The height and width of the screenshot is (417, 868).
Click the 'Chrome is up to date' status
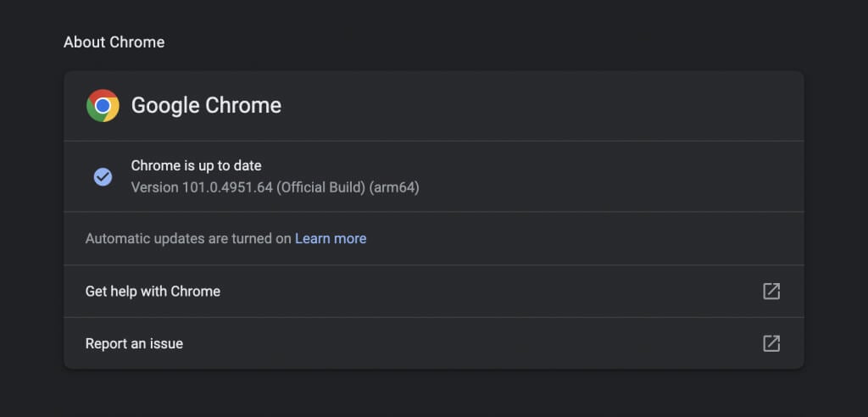tap(196, 166)
